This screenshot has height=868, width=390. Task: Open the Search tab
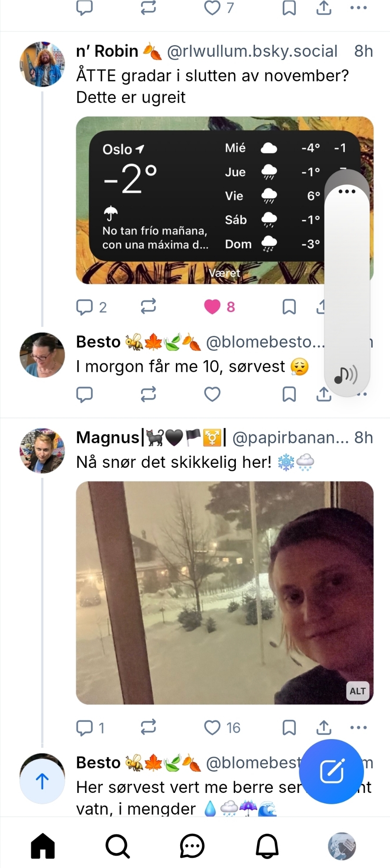pos(117,846)
